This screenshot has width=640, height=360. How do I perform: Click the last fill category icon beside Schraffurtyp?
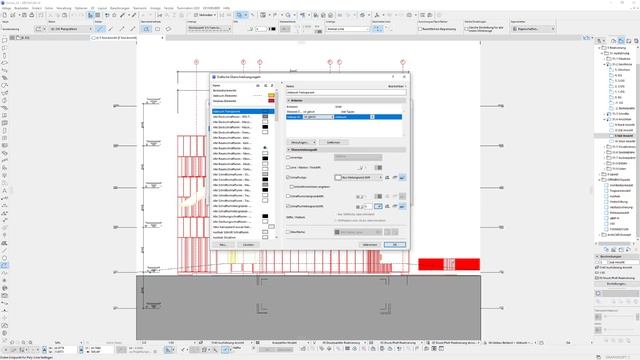tap(402, 178)
